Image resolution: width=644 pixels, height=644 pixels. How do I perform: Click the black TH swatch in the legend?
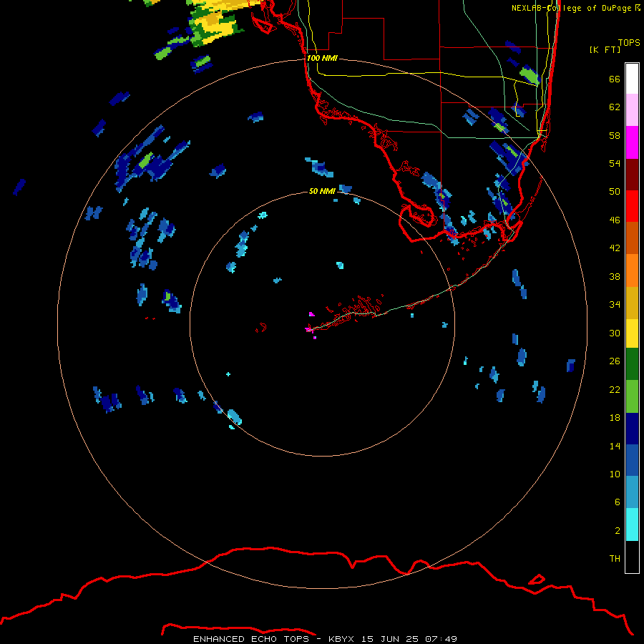(632, 557)
